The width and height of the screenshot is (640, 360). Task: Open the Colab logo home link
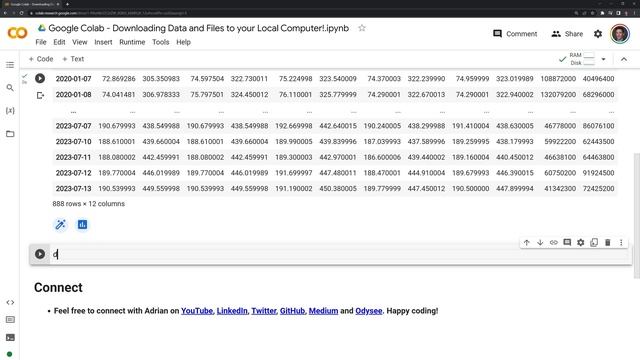click(x=18, y=33)
